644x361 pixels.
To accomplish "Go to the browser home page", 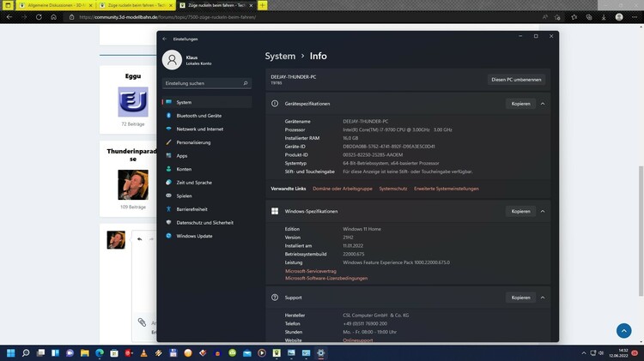I will coord(53,17).
